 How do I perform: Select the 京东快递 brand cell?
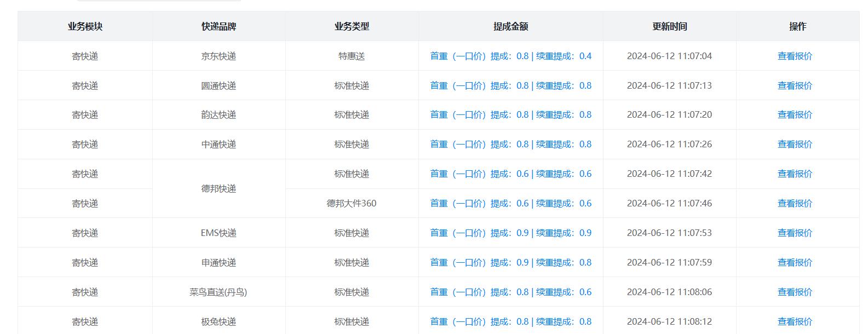point(219,56)
